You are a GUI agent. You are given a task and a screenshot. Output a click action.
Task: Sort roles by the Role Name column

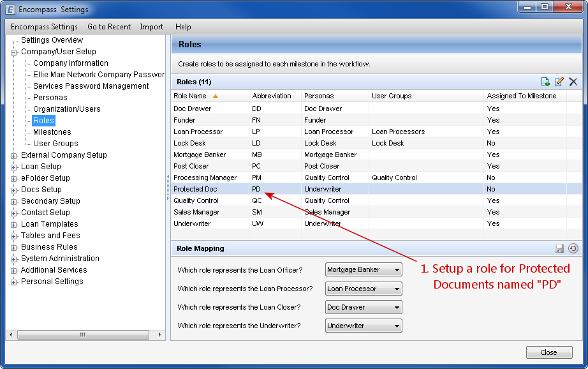point(210,96)
